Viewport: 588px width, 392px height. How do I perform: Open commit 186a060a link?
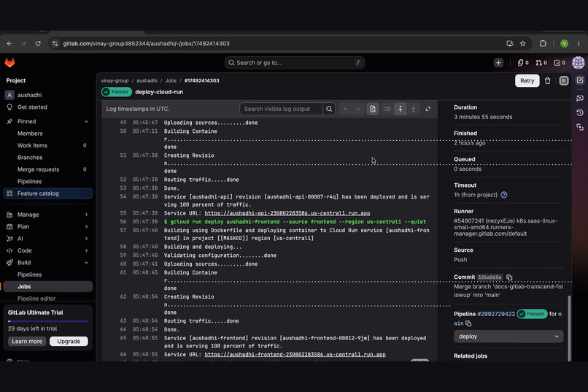(490, 277)
